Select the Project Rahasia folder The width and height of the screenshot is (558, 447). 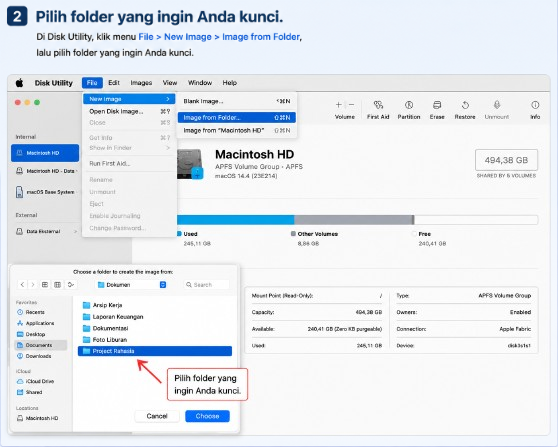pos(155,351)
